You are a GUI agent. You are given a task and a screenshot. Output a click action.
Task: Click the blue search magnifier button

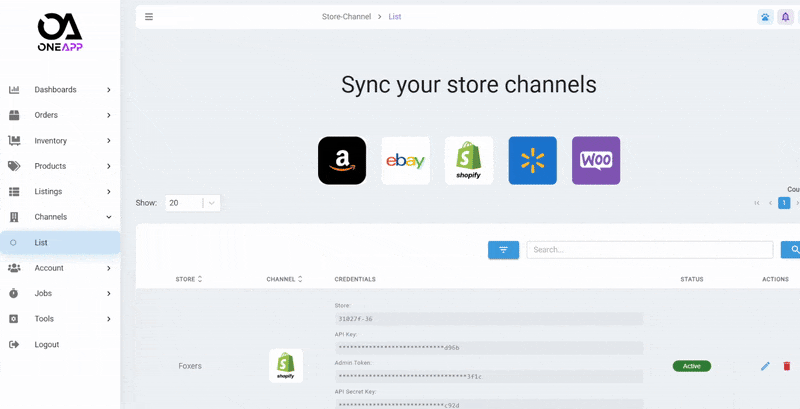point(792,250)
